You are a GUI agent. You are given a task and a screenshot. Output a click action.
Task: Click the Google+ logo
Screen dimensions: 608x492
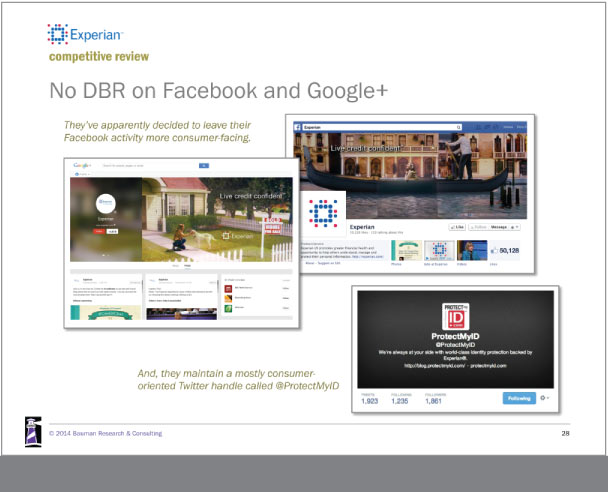[x=82, y=165]
